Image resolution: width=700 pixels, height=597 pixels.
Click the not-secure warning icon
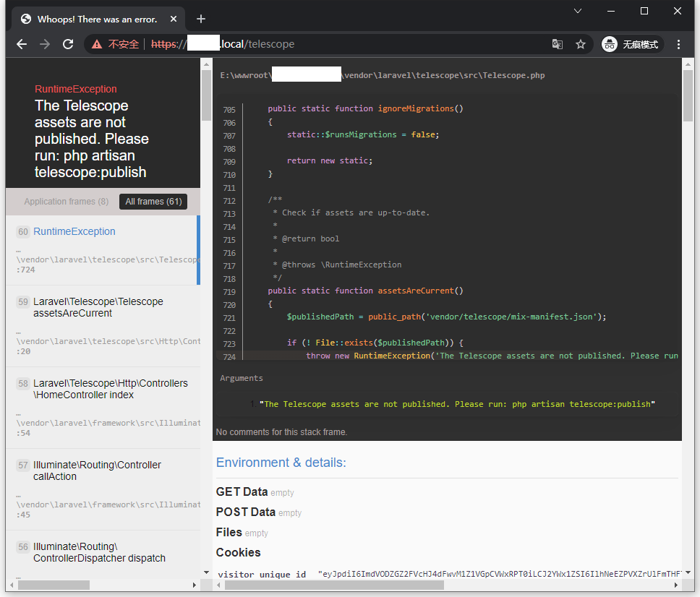(97, 44)
